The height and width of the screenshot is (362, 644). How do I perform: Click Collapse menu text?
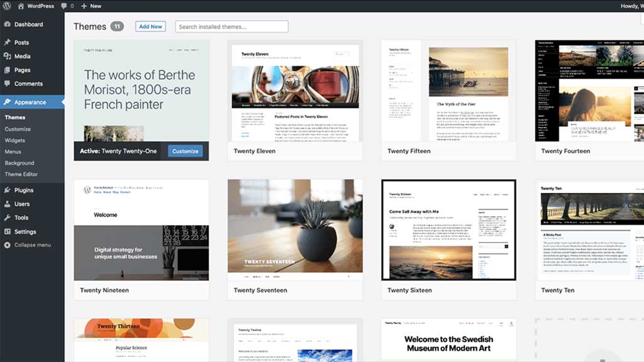33,245
